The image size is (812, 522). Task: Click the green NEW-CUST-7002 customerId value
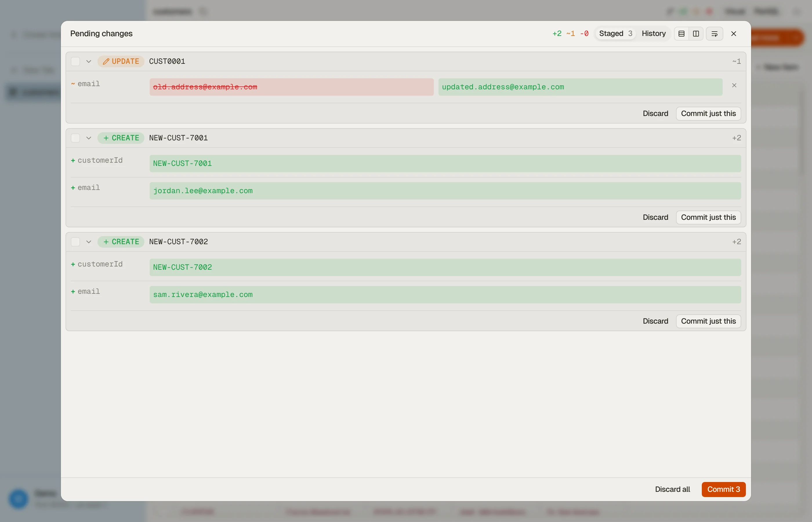[445, 267]
